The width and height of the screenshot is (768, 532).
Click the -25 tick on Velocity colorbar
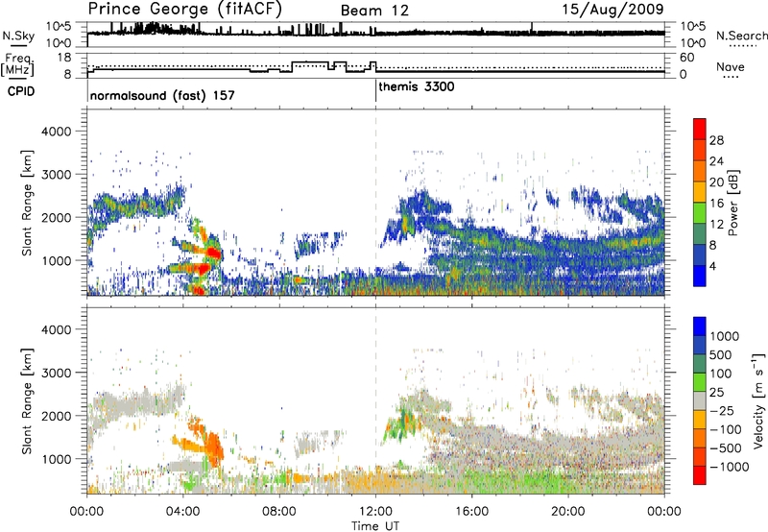click(720, 410)
